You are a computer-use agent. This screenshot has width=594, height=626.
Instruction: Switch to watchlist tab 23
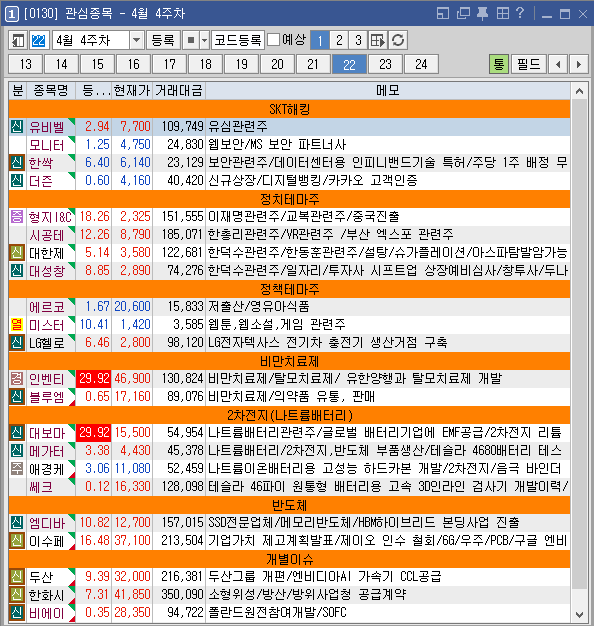385,64
